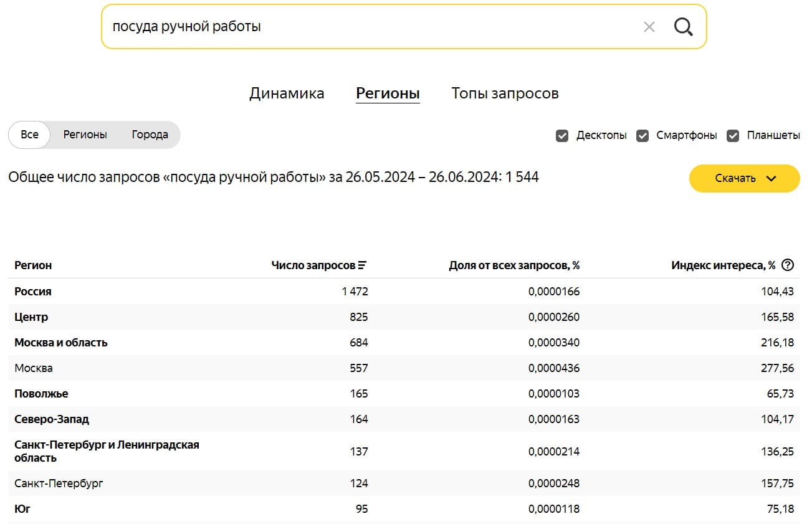Click Москва и область region name
The image size is (812, 524).
click(61, 343)
